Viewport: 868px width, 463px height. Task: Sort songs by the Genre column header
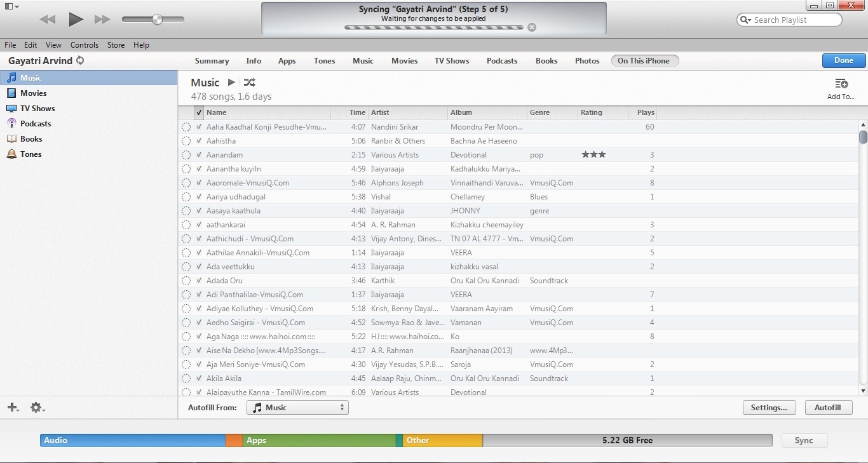coord(552,112)
